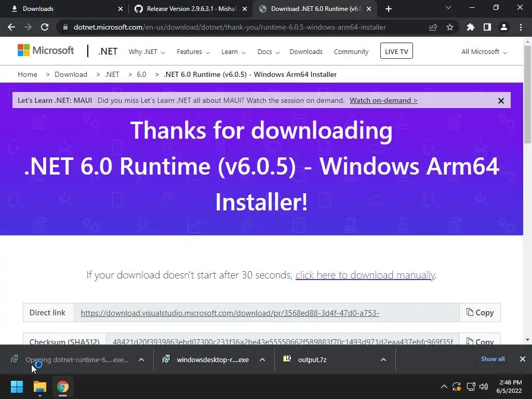Bookmark this page with the star icon
The height and width of the screenshot is (399, 532).
pyautogui.click(x=450, y=27)
